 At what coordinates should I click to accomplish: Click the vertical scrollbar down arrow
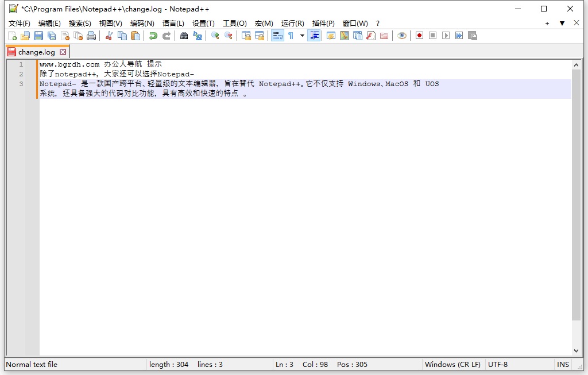576,350
